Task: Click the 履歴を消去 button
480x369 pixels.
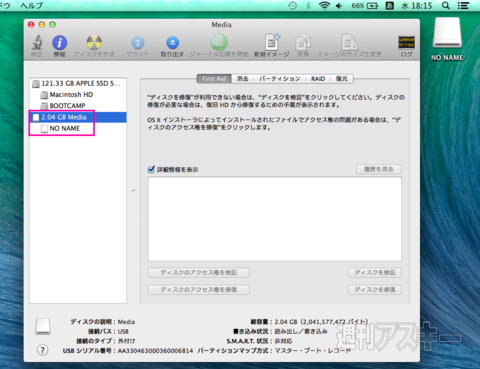Action: tap(379, 169)
